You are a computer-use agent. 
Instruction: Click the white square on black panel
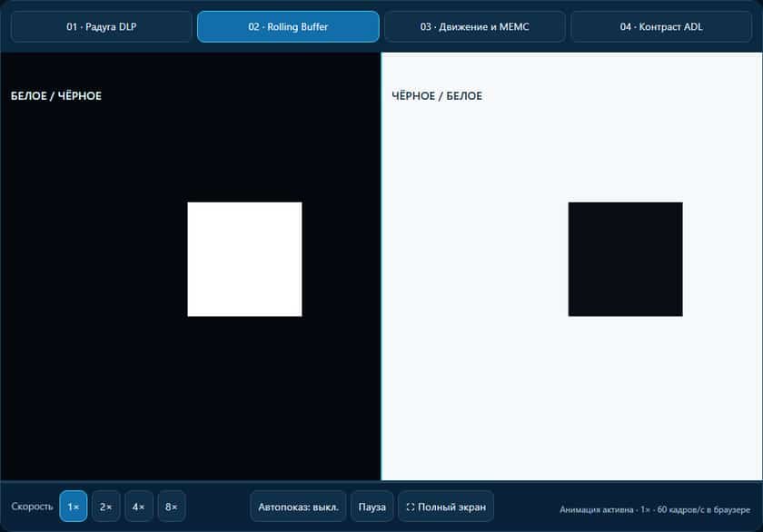[244, 260]
